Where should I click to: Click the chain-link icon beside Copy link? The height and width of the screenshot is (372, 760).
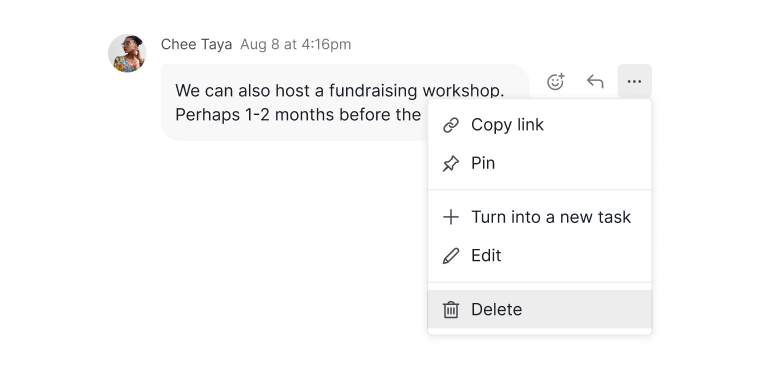coord(451,125)
